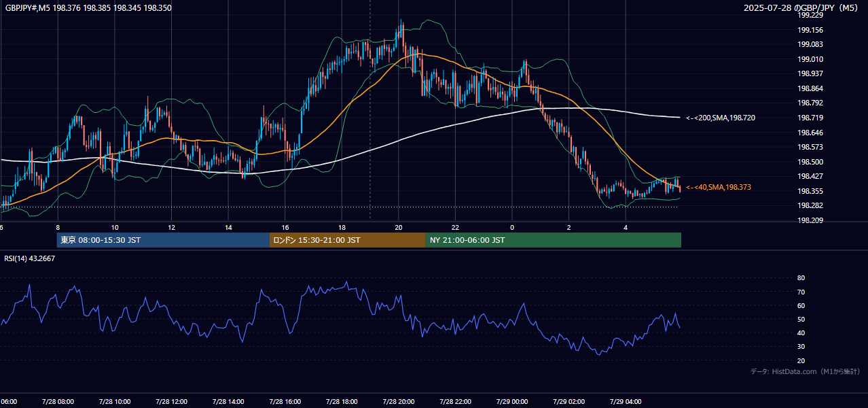This screenshot has height=408, width=868.
Task: Click RSI scale level 60
Action: click(x=801, y=305)
